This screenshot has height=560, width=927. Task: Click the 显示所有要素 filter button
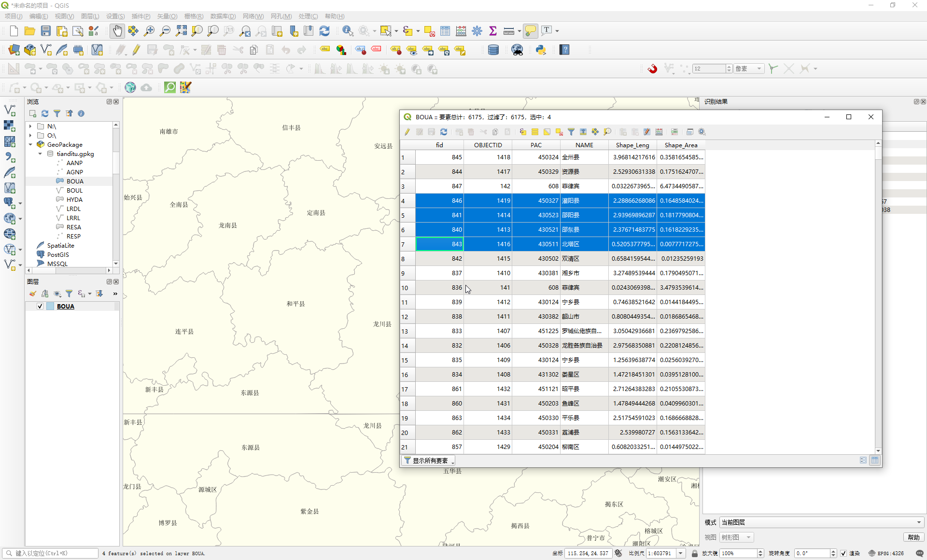tap(429, 461)
